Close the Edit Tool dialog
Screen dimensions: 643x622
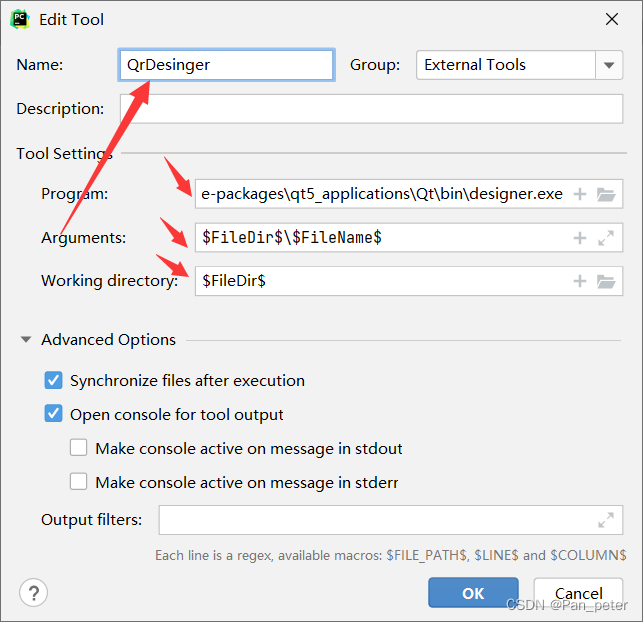pyautogui.click(x=611, y=19)
